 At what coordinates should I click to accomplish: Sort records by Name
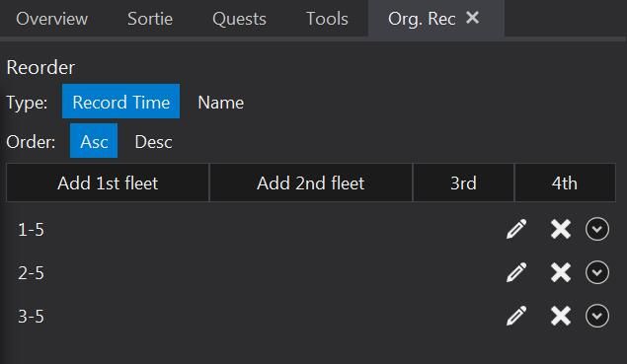coord(221,103)
